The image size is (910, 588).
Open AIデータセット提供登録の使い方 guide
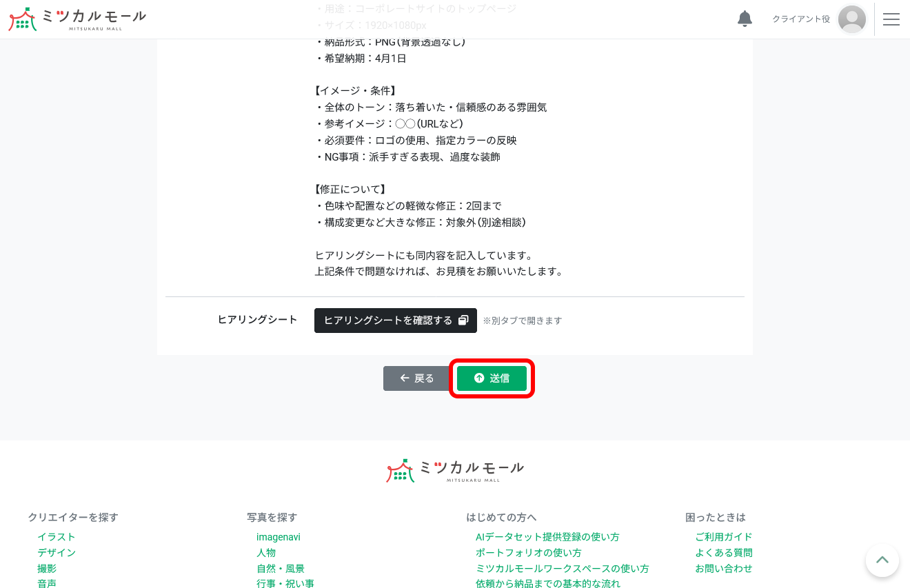click(x=547, y=537)
